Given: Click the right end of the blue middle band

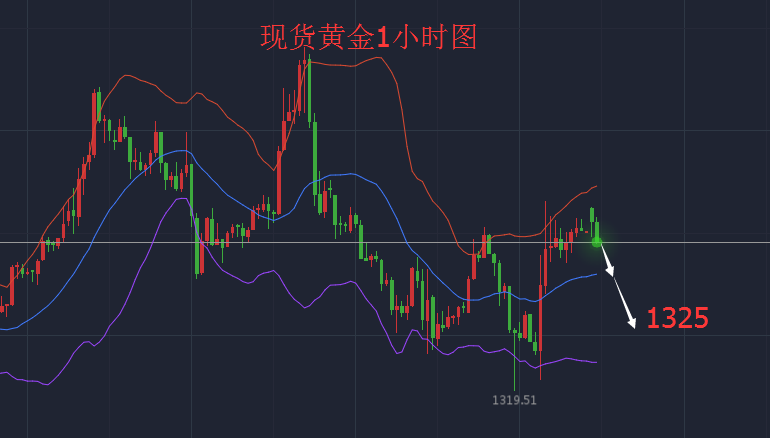Looking at the screenshot, I should pyautogui.click(x=596, y=274).
